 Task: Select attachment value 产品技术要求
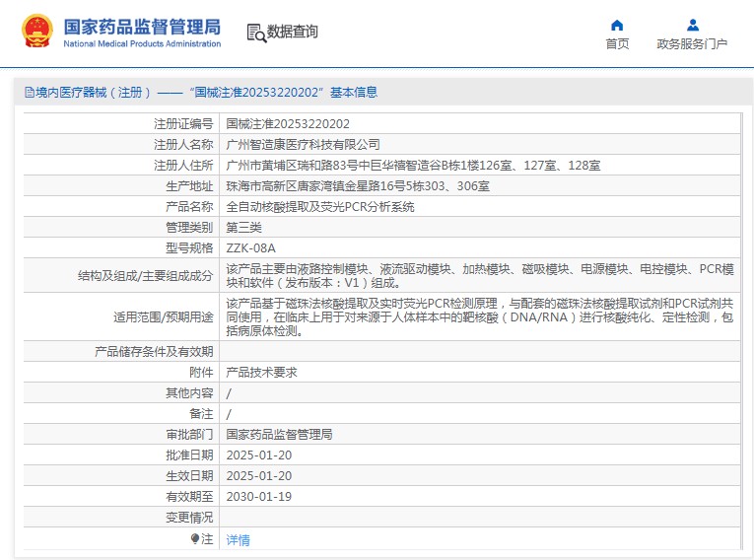click(x=261, y=373)
